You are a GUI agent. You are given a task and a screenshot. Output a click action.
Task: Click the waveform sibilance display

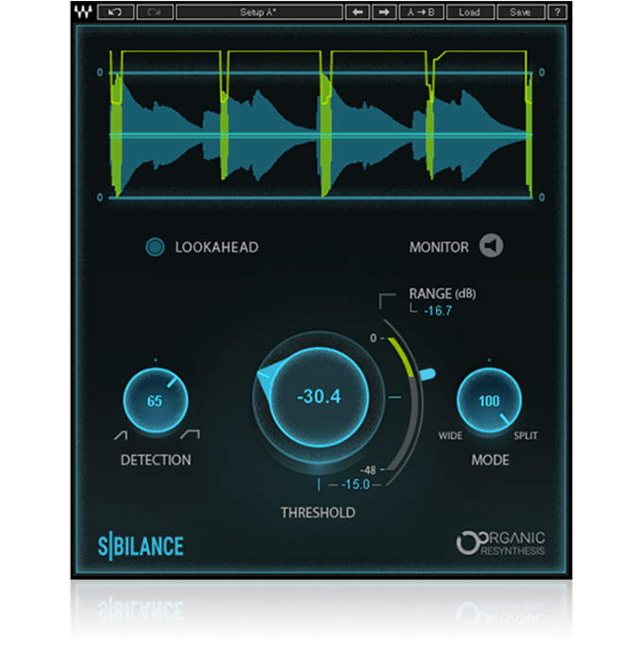click(321, 124)
